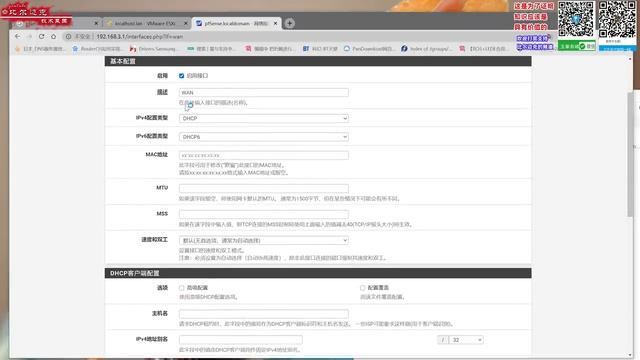Open the browser home page
The width and height of the screenshot is (640, 360).
pos(53,36)
